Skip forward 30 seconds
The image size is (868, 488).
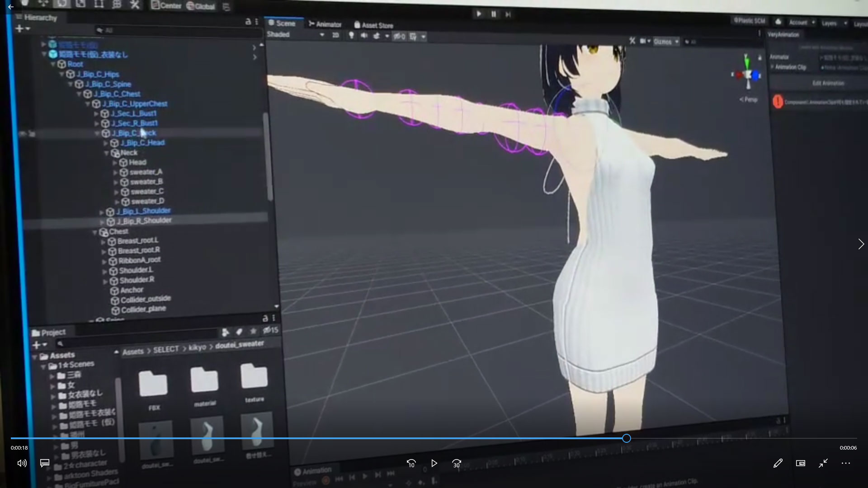click(457, 464)
